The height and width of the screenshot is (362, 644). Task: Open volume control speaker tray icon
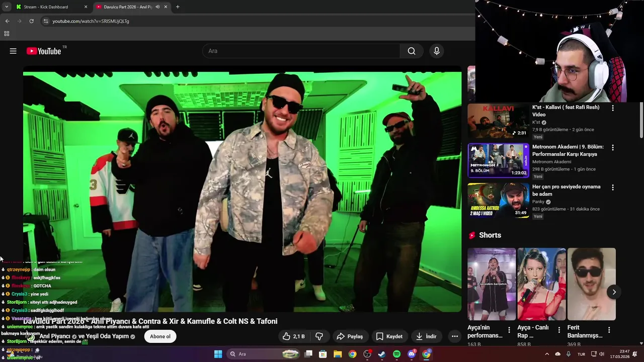pos(602,354)
